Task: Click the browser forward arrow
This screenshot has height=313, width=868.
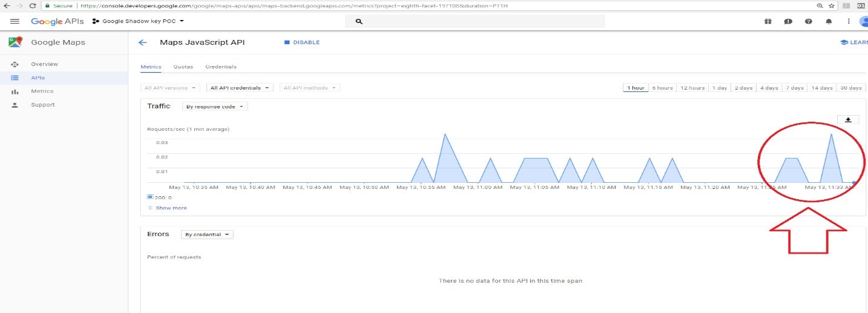Action: click(20, 5)
